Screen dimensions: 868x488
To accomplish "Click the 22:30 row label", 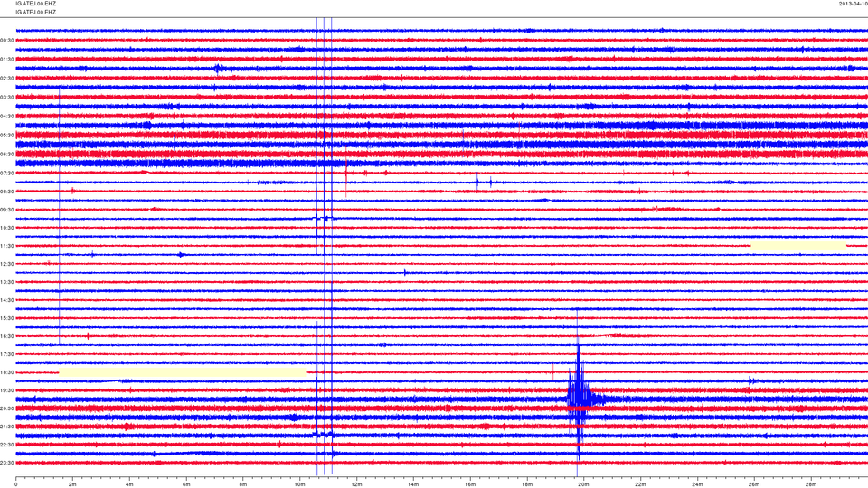I will point(7,445).
